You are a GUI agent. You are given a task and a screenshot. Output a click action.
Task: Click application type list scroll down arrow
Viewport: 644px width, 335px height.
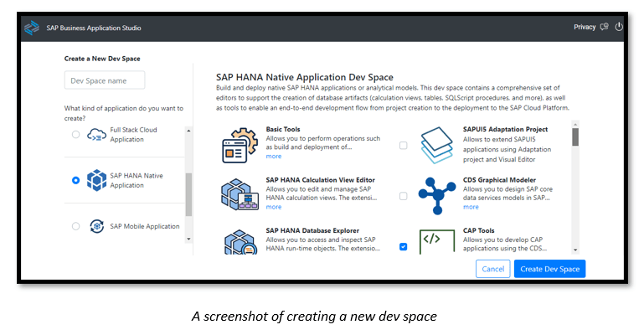click(x=188, y=239)
